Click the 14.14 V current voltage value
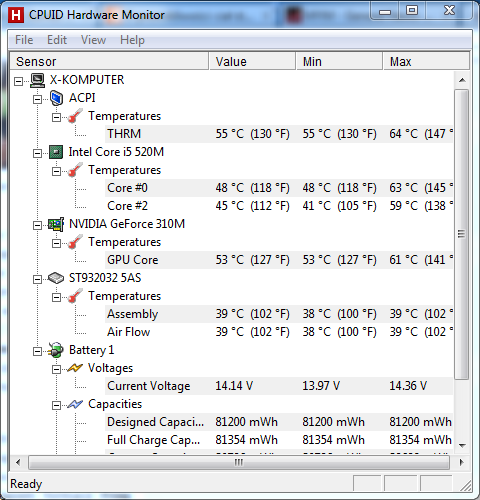Viewport: 480px width, 500px height. [234, 386]
